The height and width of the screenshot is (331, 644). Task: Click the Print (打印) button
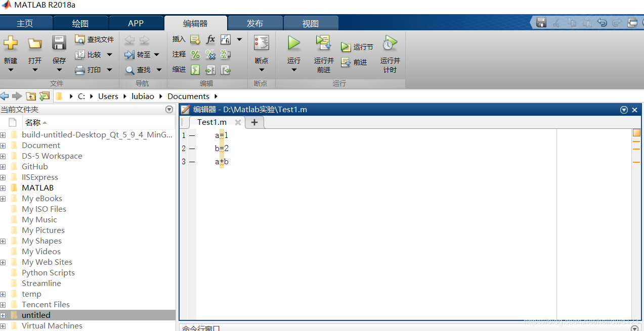pyautogui.click(x=89, y=70)
